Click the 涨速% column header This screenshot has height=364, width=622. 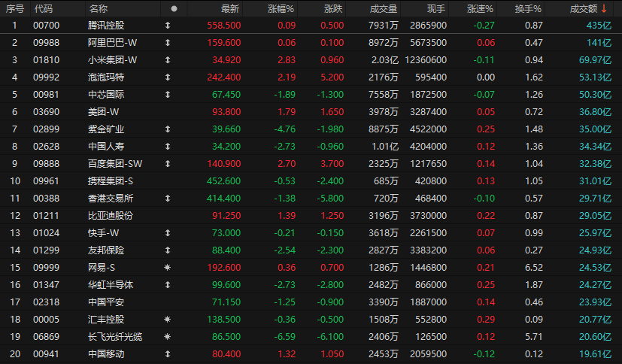pos(480,9)
